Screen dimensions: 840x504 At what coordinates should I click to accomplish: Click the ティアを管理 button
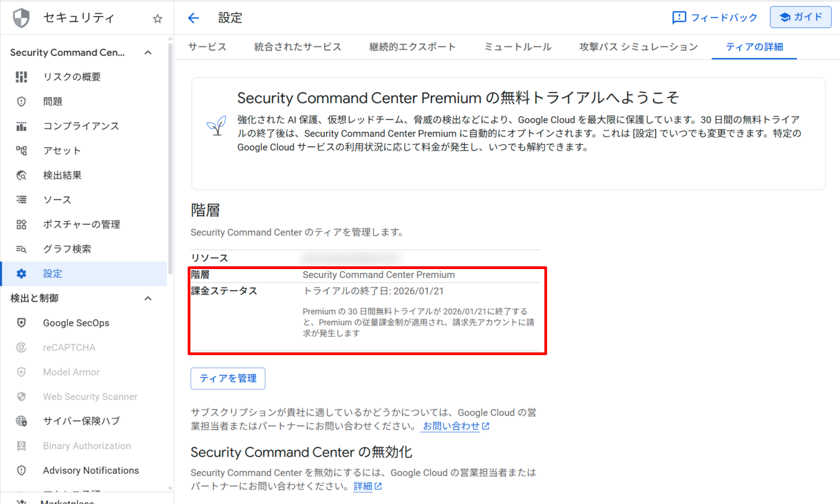[228, 378]
